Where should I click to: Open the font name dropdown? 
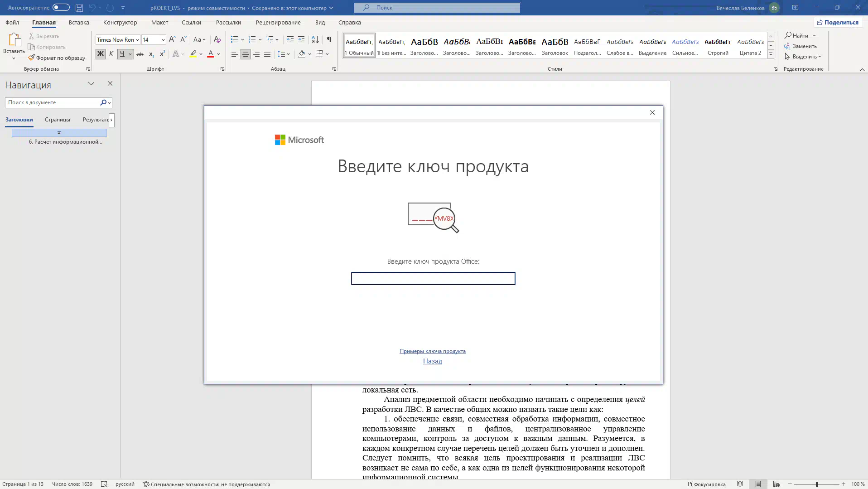coord(137,40)
